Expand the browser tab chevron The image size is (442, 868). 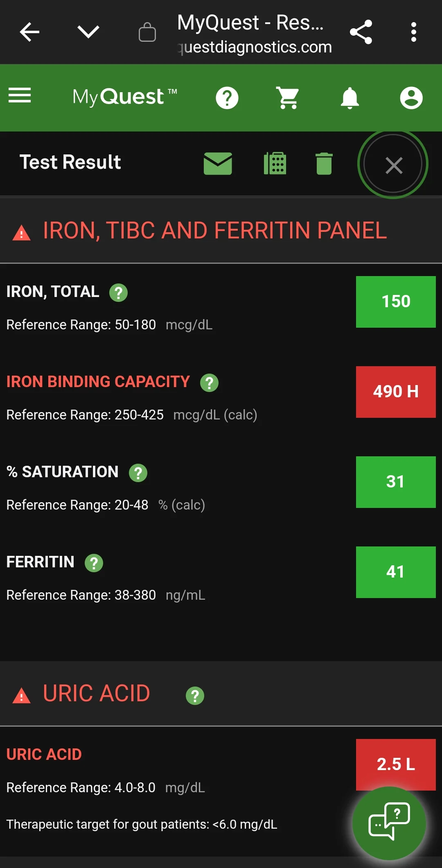pos(88,32)
